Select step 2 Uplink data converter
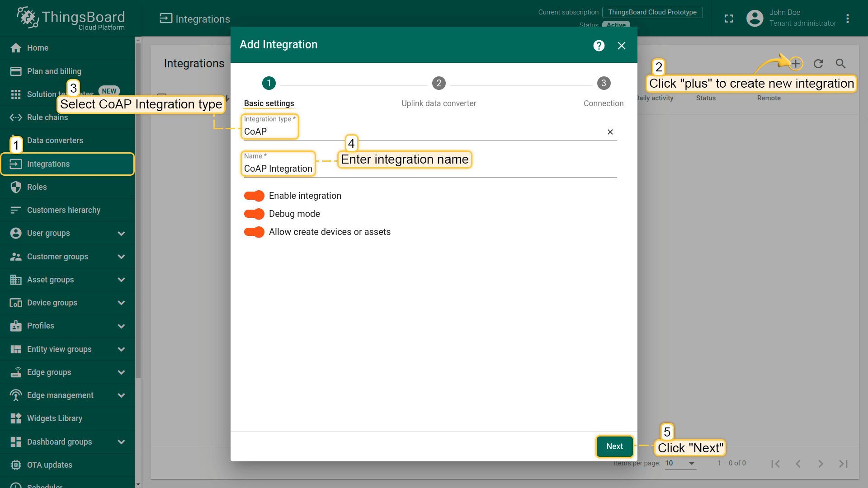The width and height of the screenshot is (868, 488). tap(439, 84)
